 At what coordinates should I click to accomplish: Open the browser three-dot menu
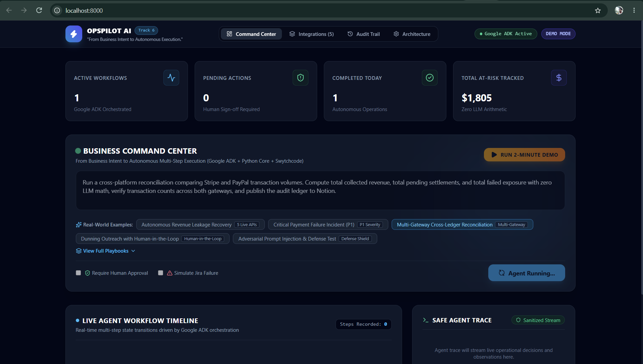634,10
